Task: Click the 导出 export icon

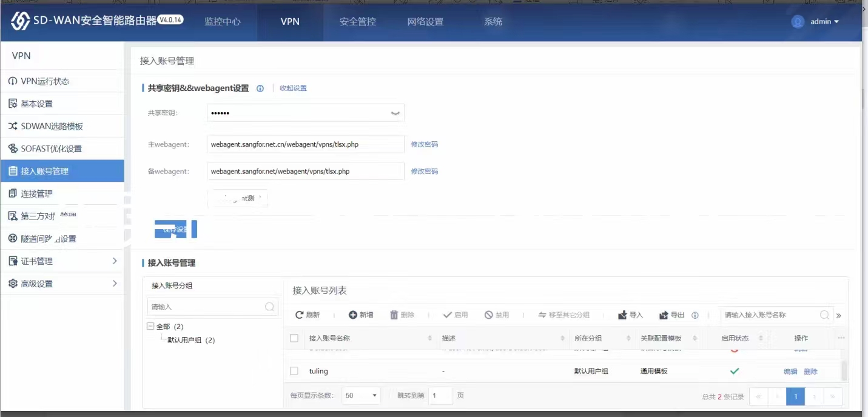Action: tap(664, 315)
